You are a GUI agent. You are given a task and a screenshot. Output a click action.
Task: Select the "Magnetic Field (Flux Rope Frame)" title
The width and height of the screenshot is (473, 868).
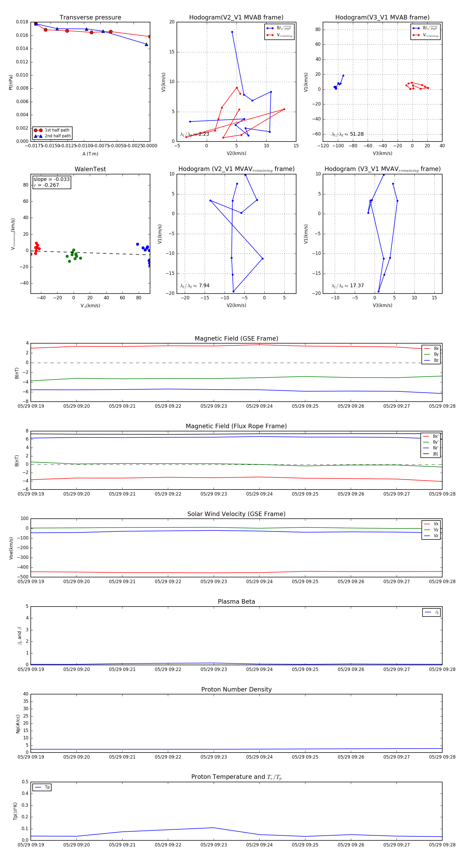236,426
